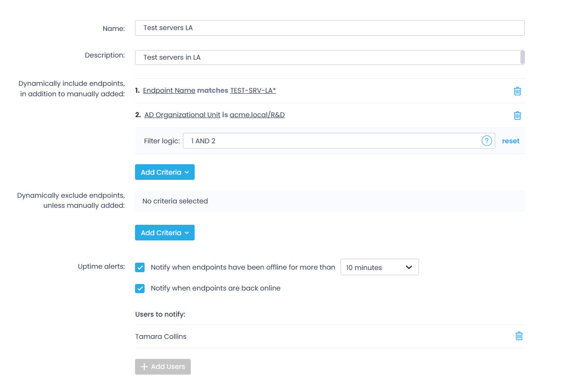Remove Tamara Collins from notified users
This screenshot has height=392, width=581.
pos(519,336)
